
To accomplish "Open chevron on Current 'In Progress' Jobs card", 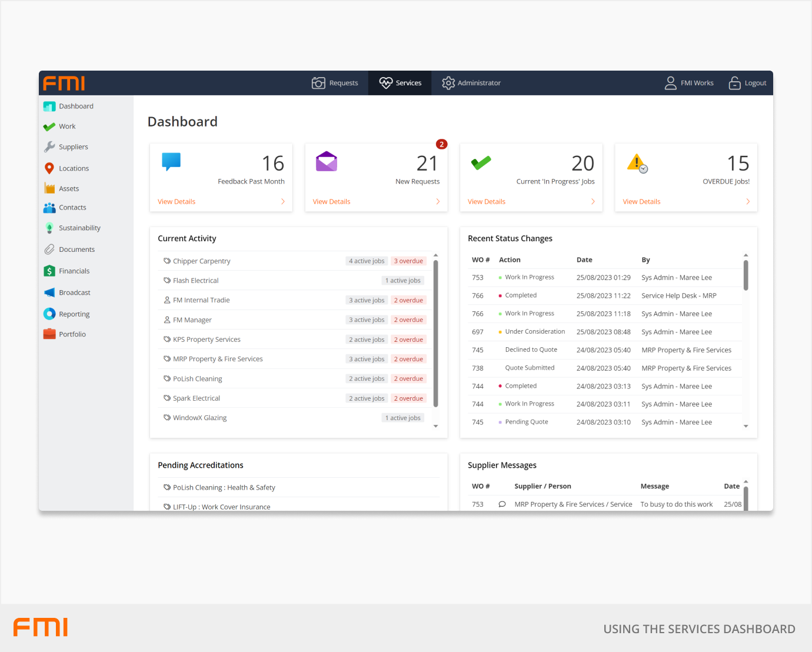I will point(593,202).
